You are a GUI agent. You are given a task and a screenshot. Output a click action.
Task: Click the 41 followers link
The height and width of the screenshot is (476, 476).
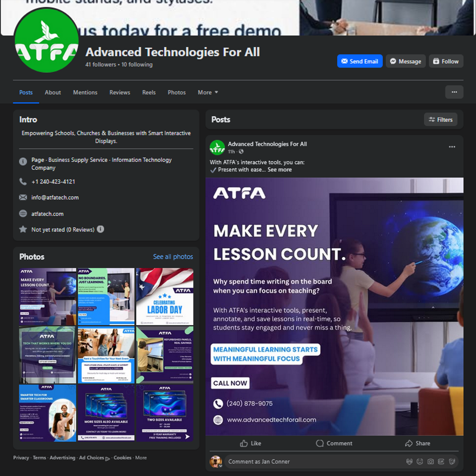pos(101,64)
